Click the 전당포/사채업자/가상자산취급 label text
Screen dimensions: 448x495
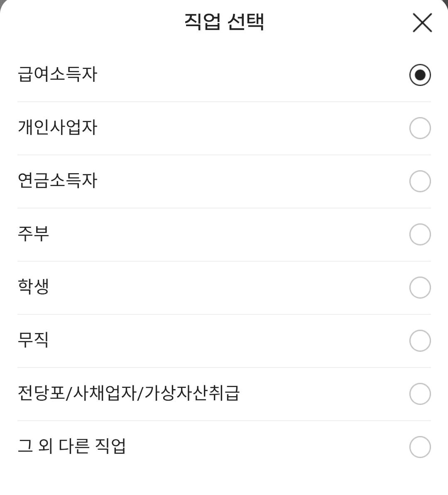point(129,393)
